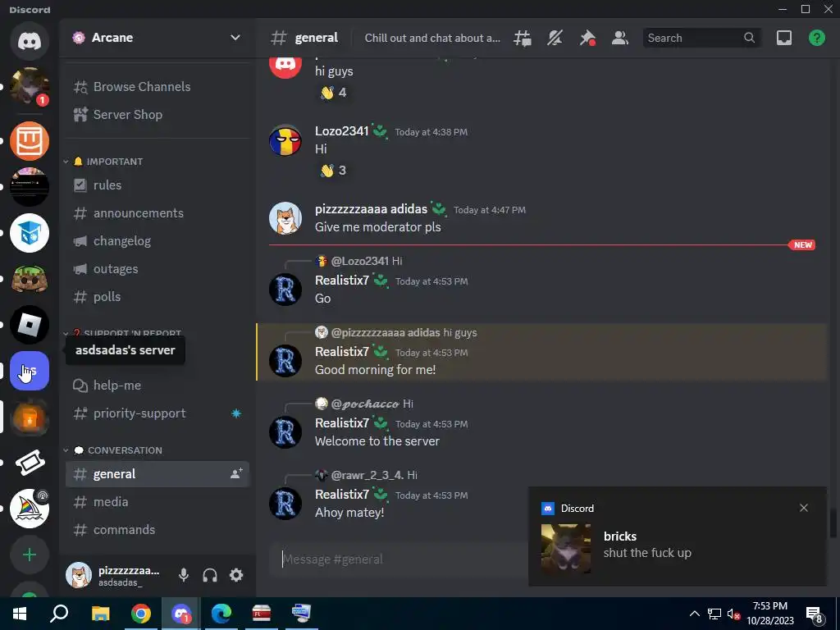Close the Discord bricks notification popup
The image size is (840, 630).
804,508
